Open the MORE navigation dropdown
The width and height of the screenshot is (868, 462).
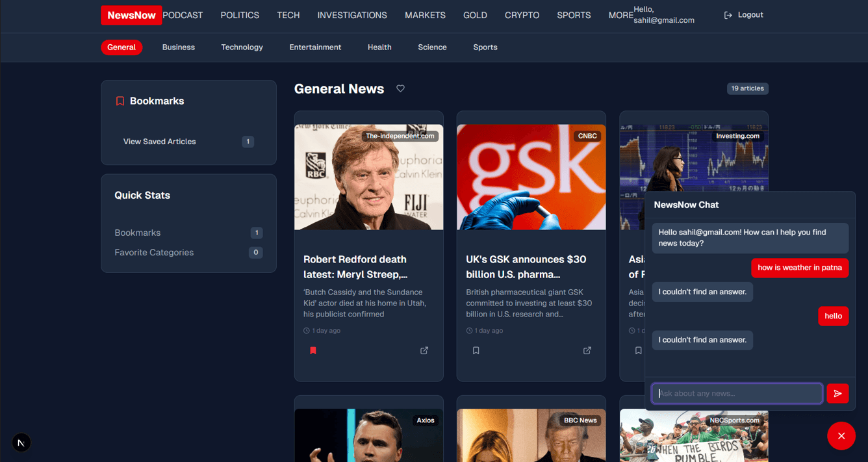[x=620, y=15]
